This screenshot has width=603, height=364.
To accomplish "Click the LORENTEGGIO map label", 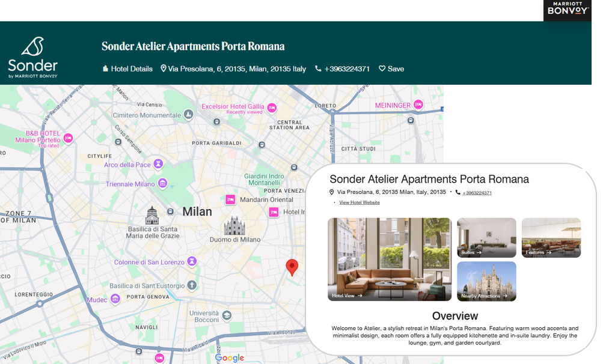I will click(34, 294).
